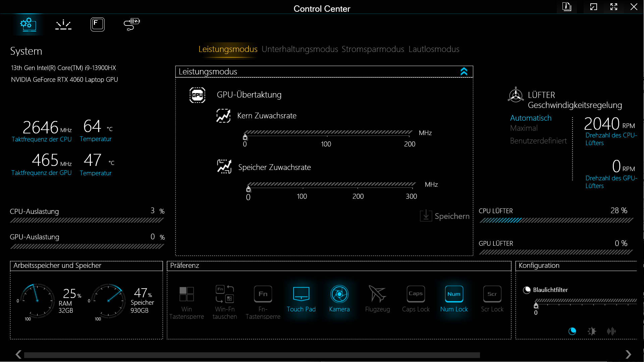The height and width of the screenshot is (362, 644).
Task: Collapse the Leistungsmodus panel with chevron
Action: [x=464, y=71]
